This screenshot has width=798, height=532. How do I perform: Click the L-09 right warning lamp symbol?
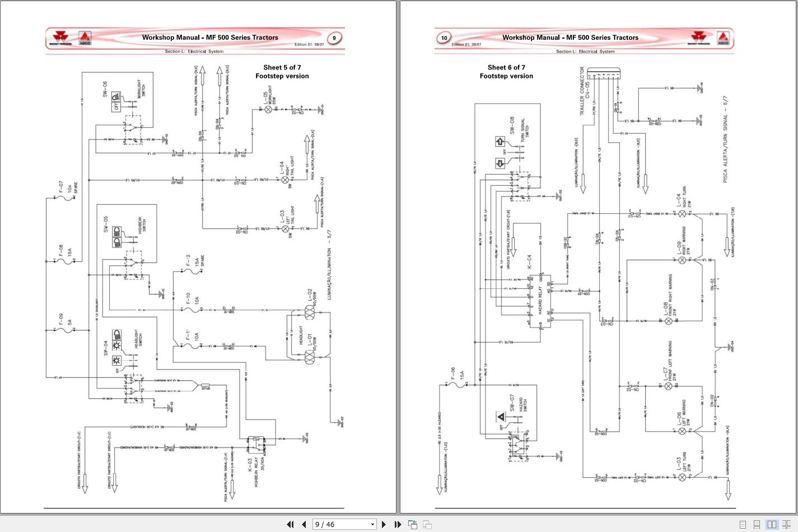(x=682, y=260)
